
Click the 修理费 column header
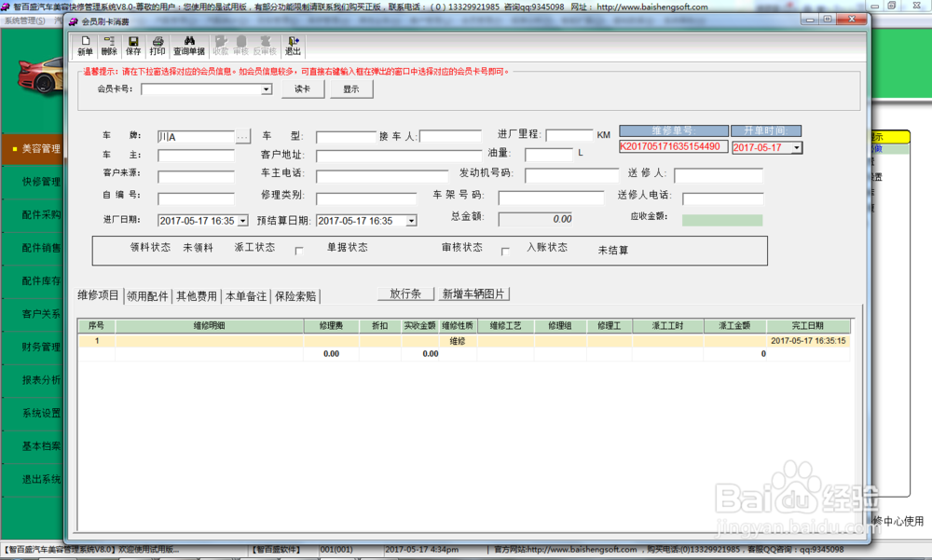click(x=331, y=326)
